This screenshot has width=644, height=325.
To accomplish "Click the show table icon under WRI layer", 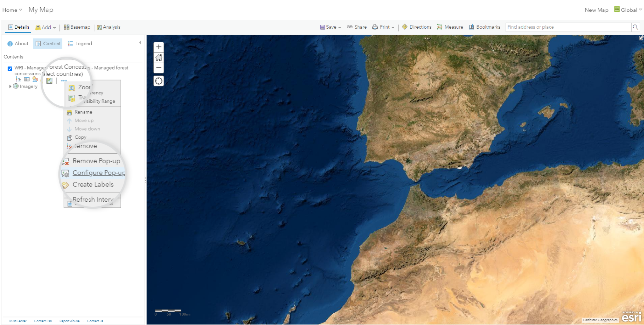I will [27, 79].
